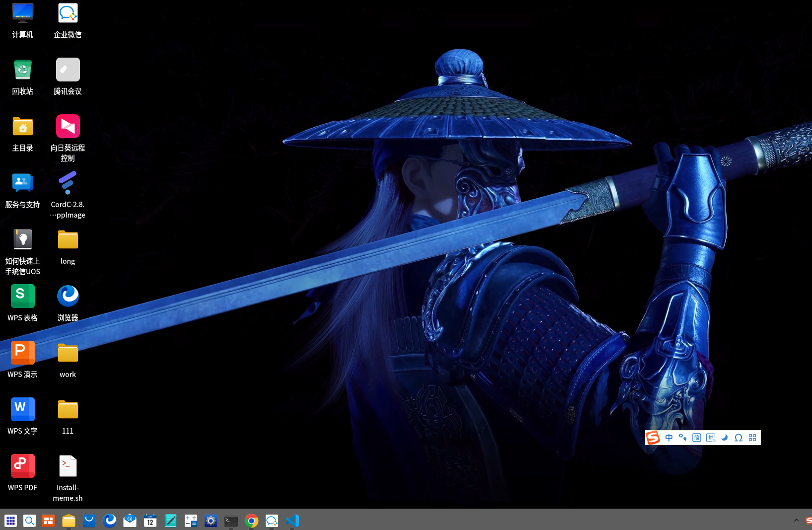Launch WPS 表格 from desktop
The image size is (812, 530).
pyautogui.click(x=22, y=303)
